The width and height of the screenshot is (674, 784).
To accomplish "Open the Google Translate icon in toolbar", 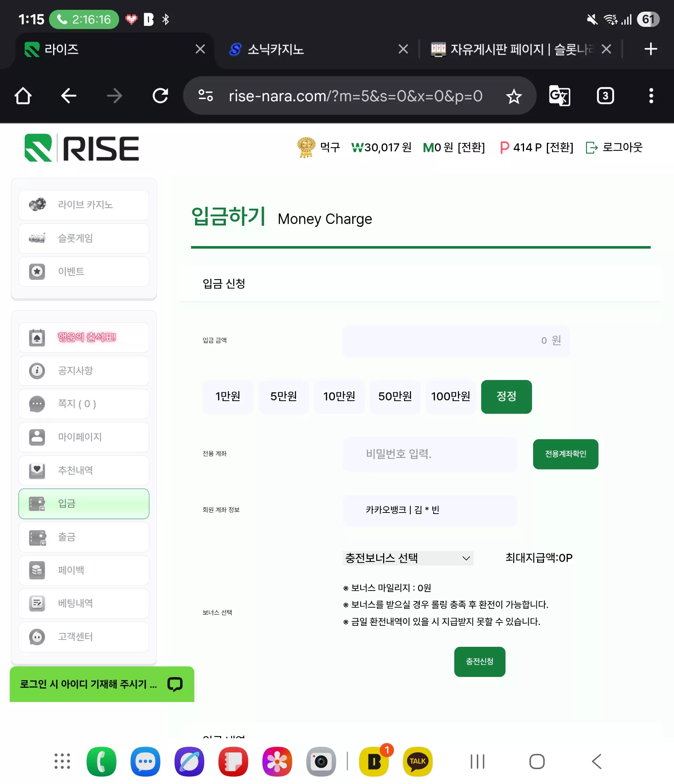I will click(559, 96).
